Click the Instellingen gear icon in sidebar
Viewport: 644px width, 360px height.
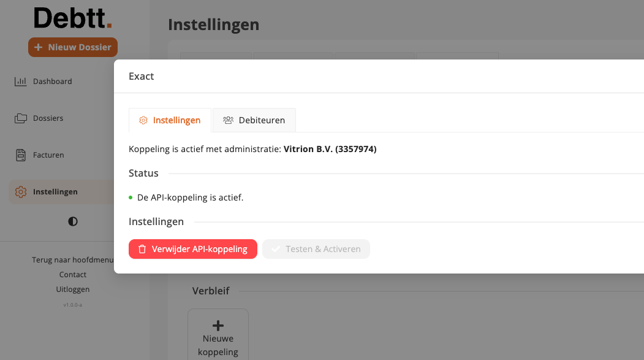click(x=21, y=192)
